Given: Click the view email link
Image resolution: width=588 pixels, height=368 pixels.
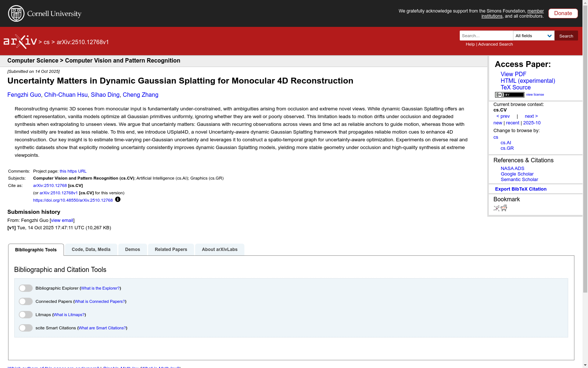Looking at the screenshot, I should tap(62, 220).
